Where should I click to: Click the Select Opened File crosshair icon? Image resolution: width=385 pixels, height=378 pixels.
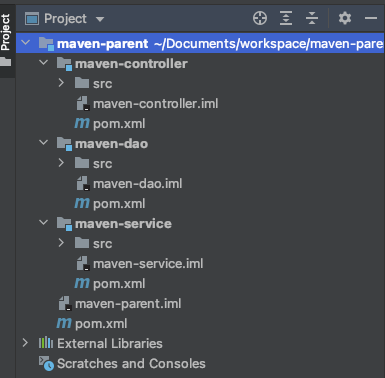[260, 18]
